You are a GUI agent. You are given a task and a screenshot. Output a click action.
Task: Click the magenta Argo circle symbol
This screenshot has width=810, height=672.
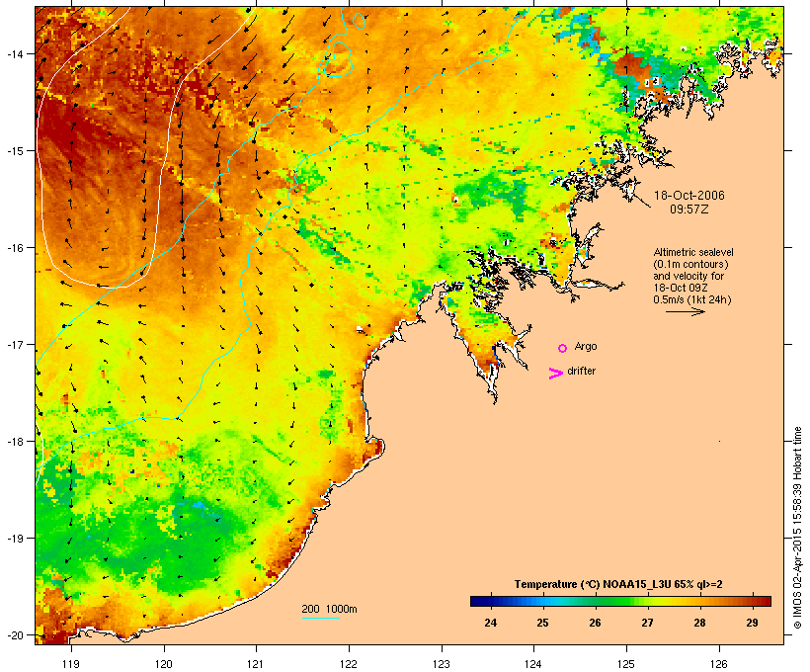(563, 349)
